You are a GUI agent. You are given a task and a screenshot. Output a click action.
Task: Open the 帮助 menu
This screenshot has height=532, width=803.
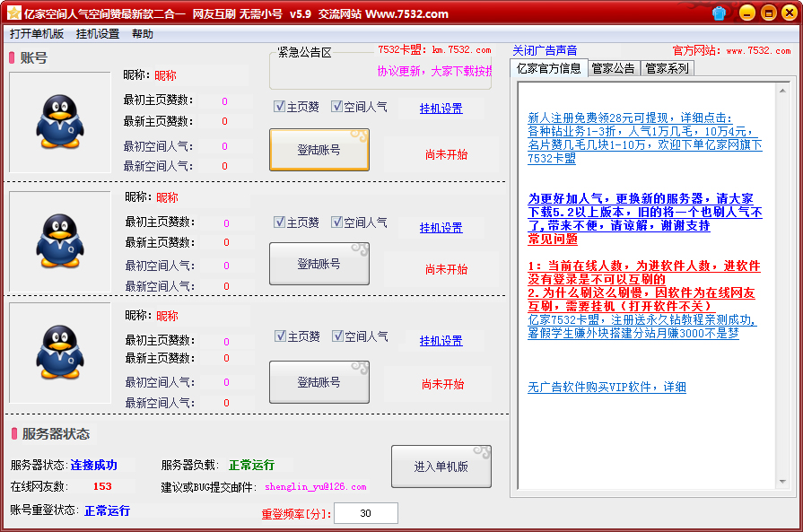point(142,34)
